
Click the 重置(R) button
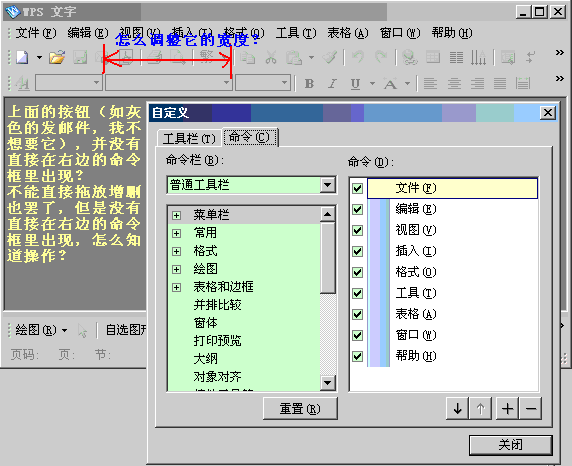tap(300, 409)
